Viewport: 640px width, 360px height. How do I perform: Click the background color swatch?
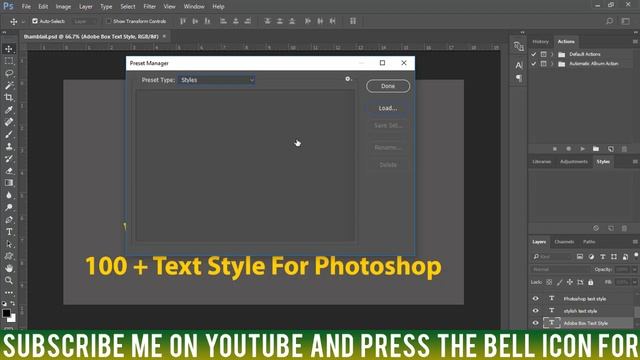(13, 318)
